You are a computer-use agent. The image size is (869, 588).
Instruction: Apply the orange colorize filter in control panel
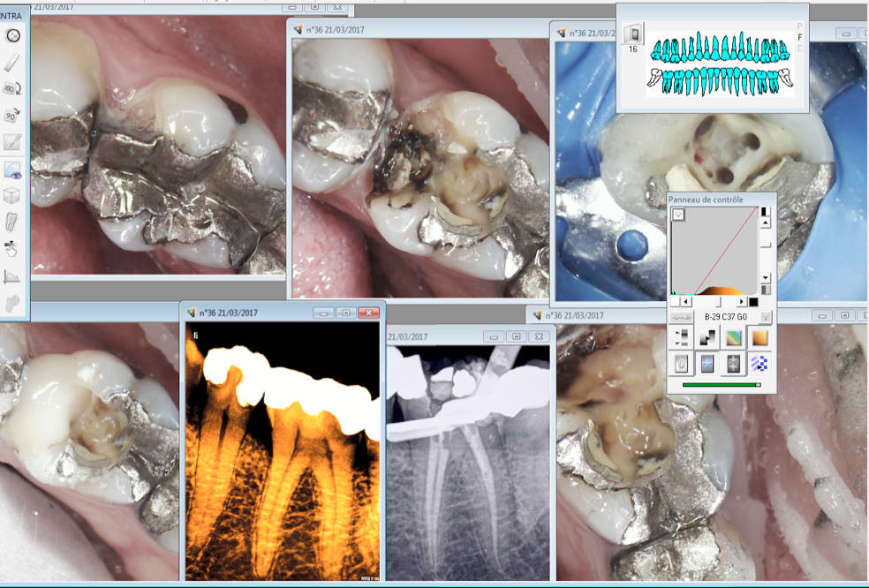pos(759,337)
